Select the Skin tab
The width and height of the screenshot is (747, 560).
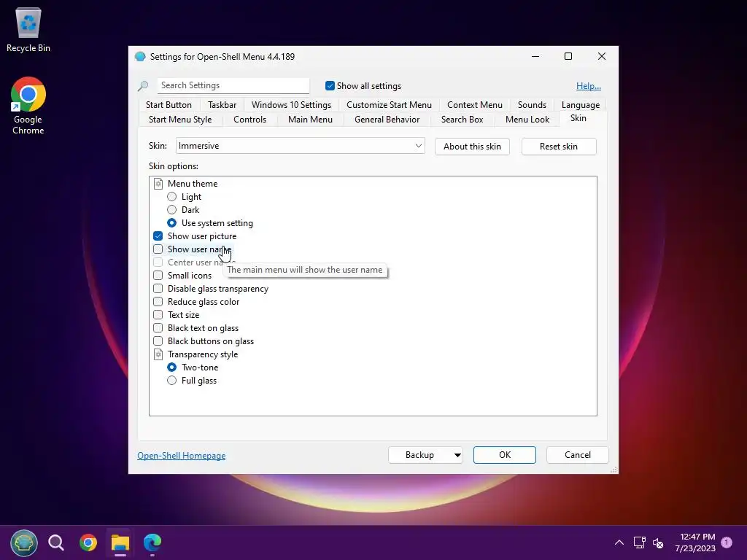tap(578, 118)
